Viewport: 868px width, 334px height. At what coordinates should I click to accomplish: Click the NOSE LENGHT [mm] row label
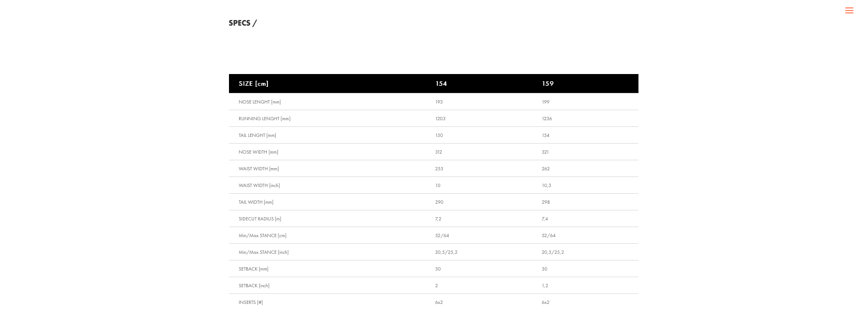(260, 102)
